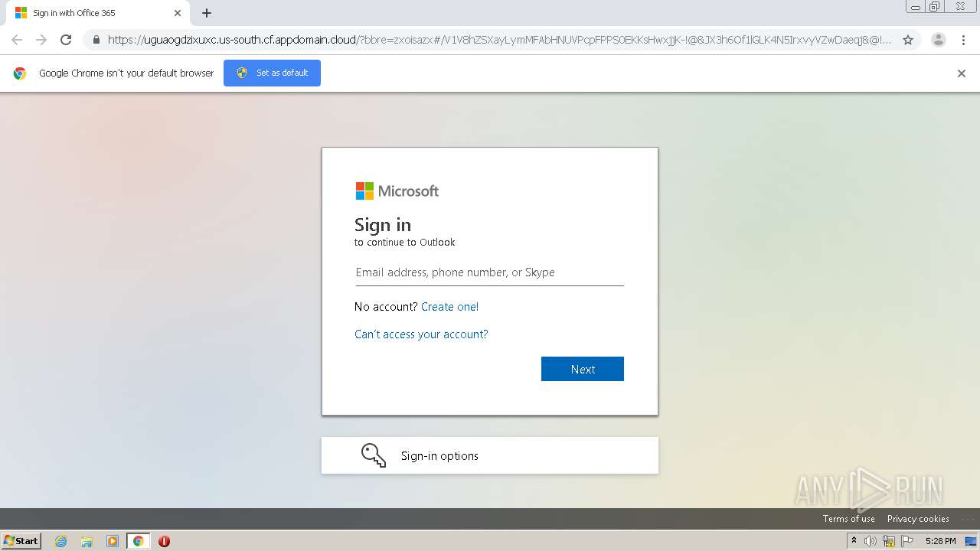Click the Google Chrome icon in notification bar
Viewport: 980px width, 551px height.
20,73
